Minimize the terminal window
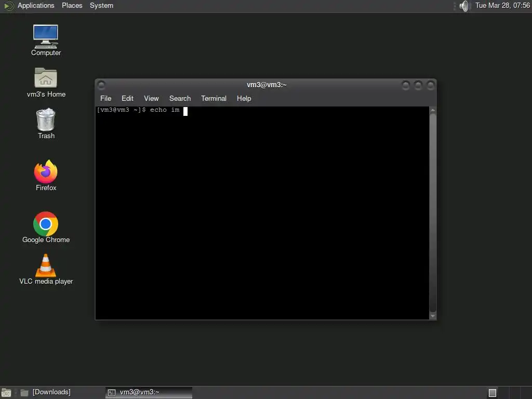 (x=405, y=85)
